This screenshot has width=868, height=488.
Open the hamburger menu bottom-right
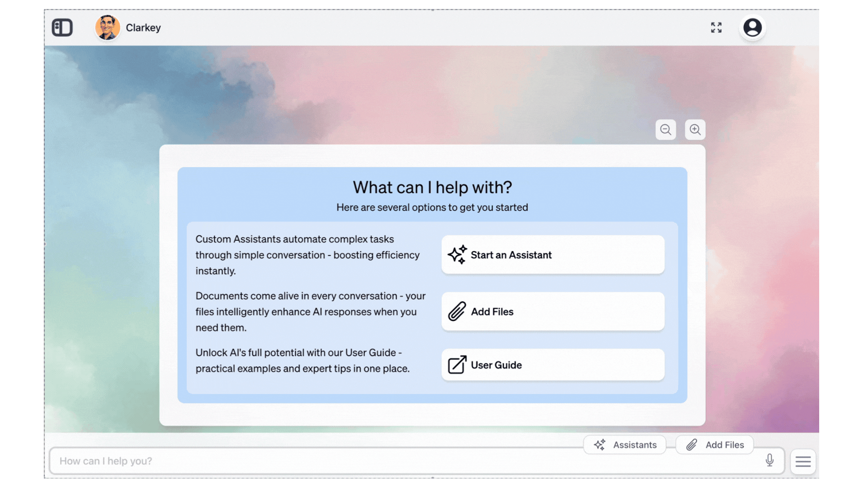802,461
